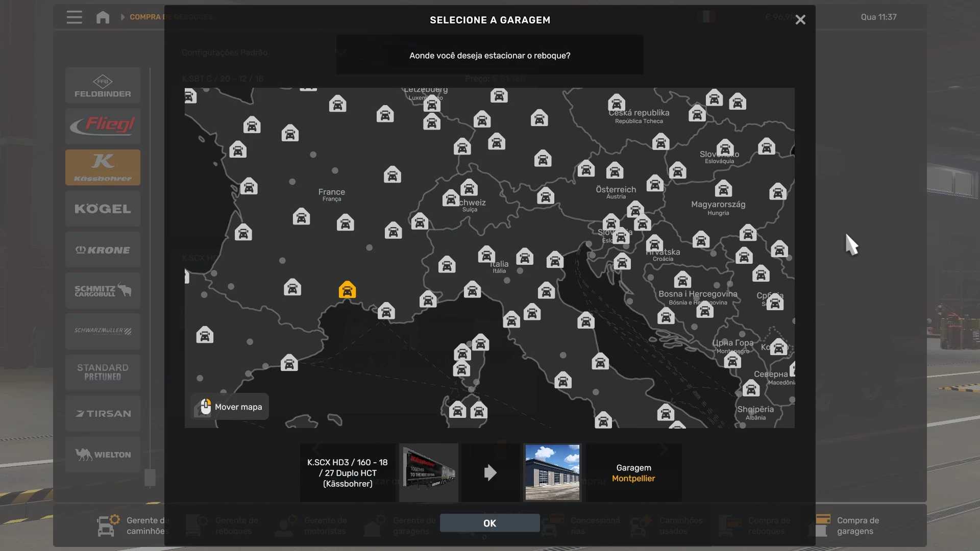Click the garage icon near Letzebuerg label
This screenshot has width=980, height=551.
coord(432,104)
